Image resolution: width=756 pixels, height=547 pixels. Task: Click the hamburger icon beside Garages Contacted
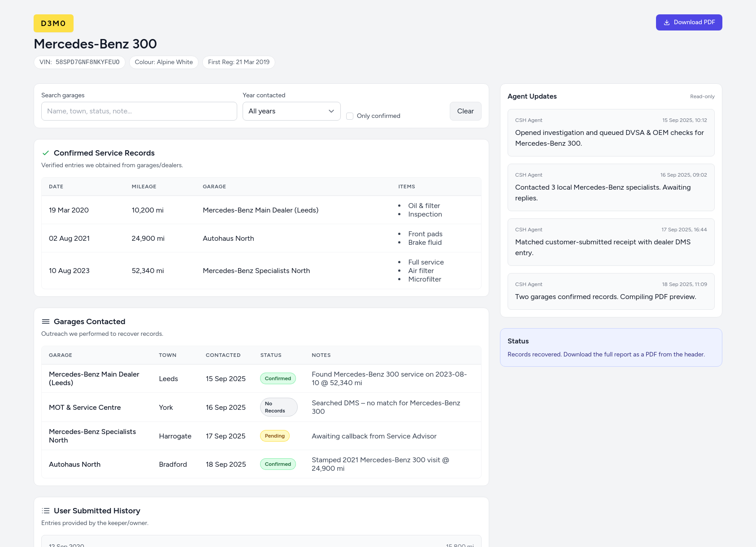pyautogui.click(x=45, y=321)
